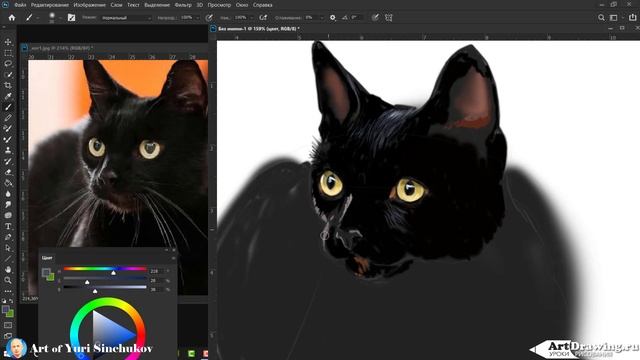The width and height of the screenshot is (640, 360).
Task: Open the Search magnifier at top right
Action: (601, 18)
